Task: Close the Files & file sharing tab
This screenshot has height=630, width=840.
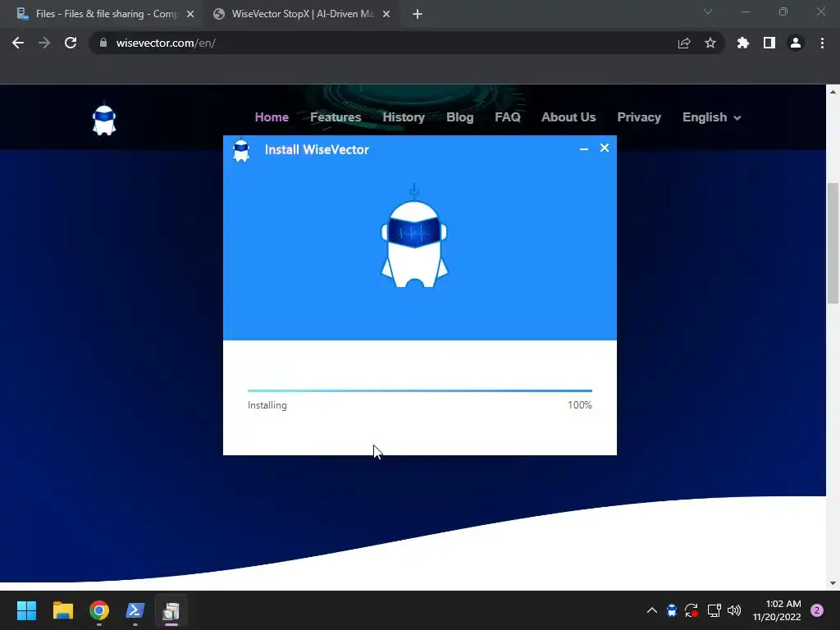Action: [x=190, y=15]
